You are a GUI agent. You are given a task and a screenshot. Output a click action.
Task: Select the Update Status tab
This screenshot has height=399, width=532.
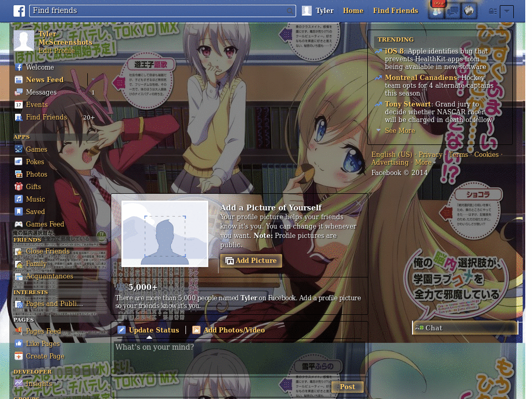[149, 330]
